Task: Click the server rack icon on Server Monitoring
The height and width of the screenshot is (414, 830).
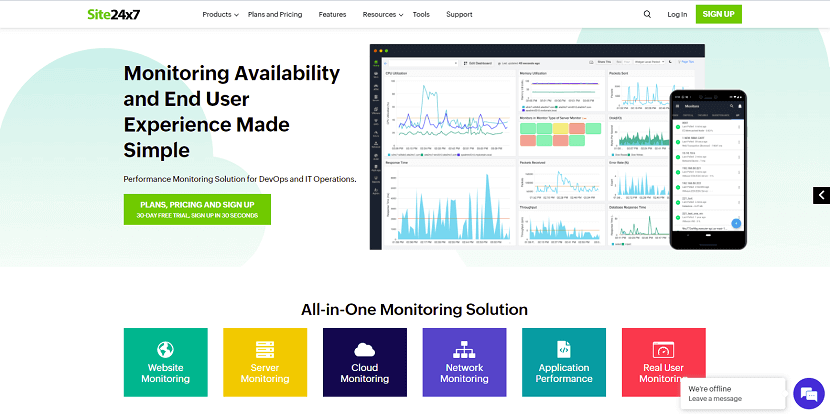Action: click(x=265, y=350)
